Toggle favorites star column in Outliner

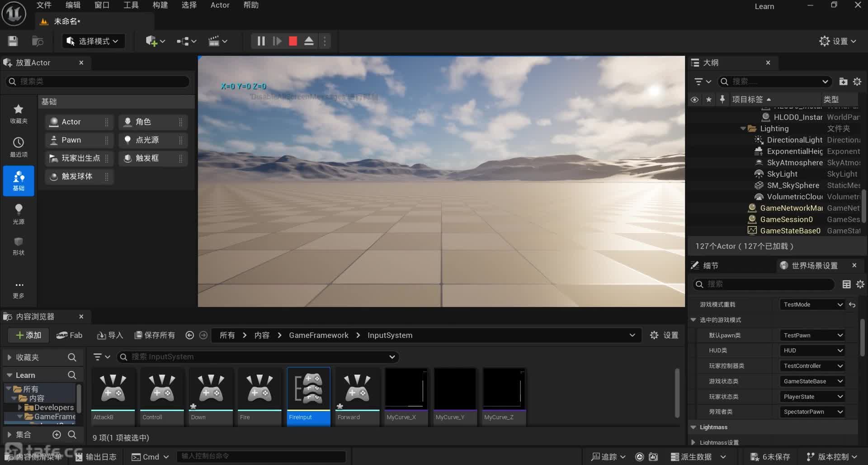point(708,100)
